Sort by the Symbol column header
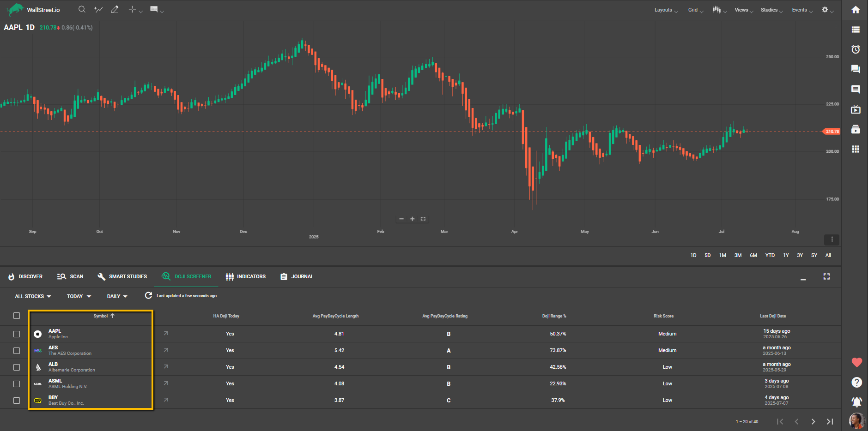 pos(104,316)
